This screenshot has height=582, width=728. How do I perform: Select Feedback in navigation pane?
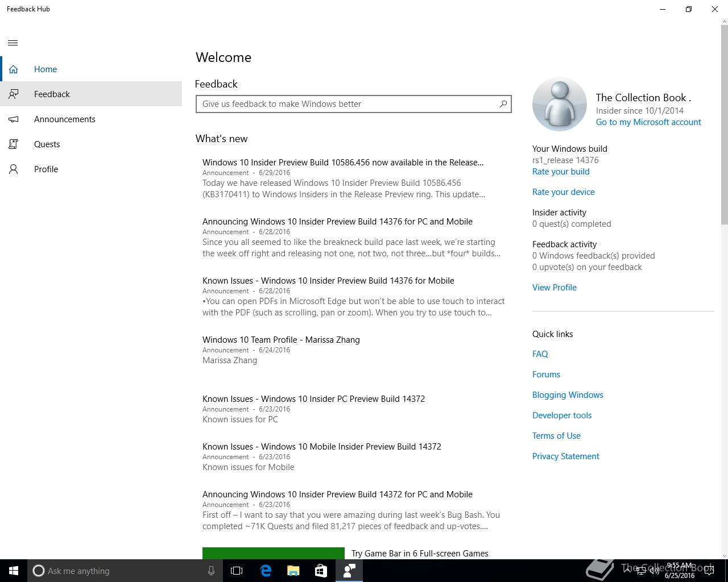point(91,94)
